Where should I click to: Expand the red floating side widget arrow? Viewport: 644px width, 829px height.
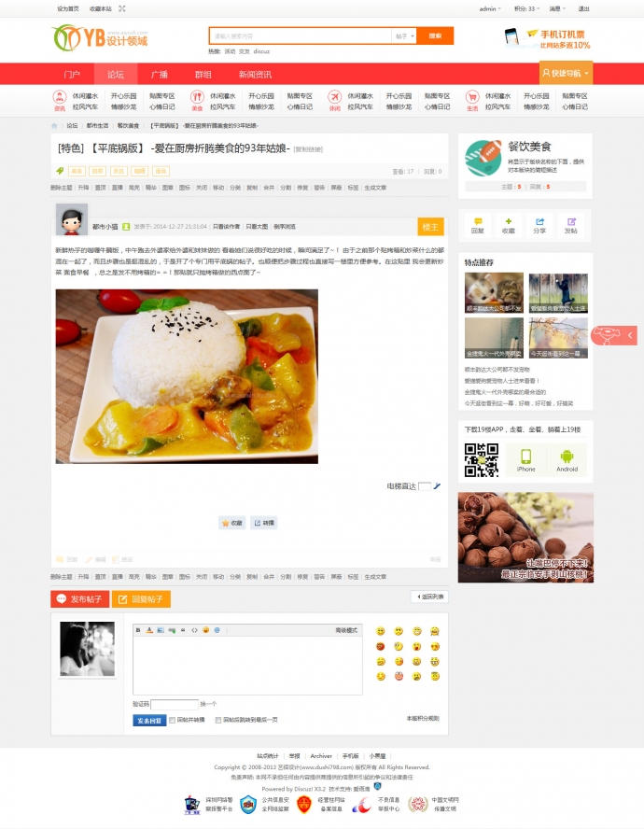pyautogui.click(x=630, y=335)
